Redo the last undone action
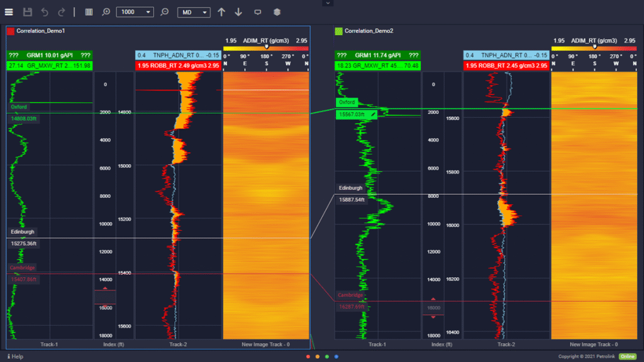 click(61, 12)
